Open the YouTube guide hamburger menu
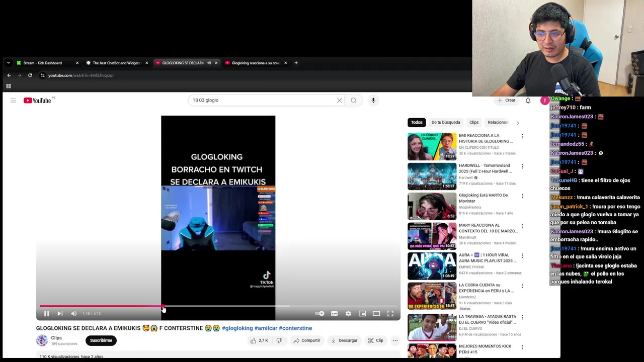Screen dimensions: 644x362 pyautogui.click(x=13, y=101)
